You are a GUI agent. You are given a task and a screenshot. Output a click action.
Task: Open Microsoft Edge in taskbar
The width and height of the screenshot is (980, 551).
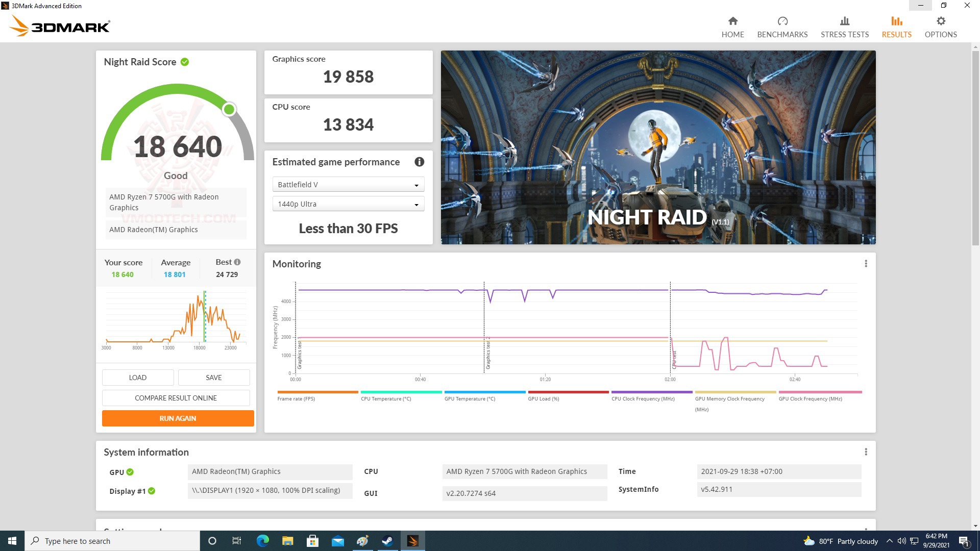click(x=262, y=541)
